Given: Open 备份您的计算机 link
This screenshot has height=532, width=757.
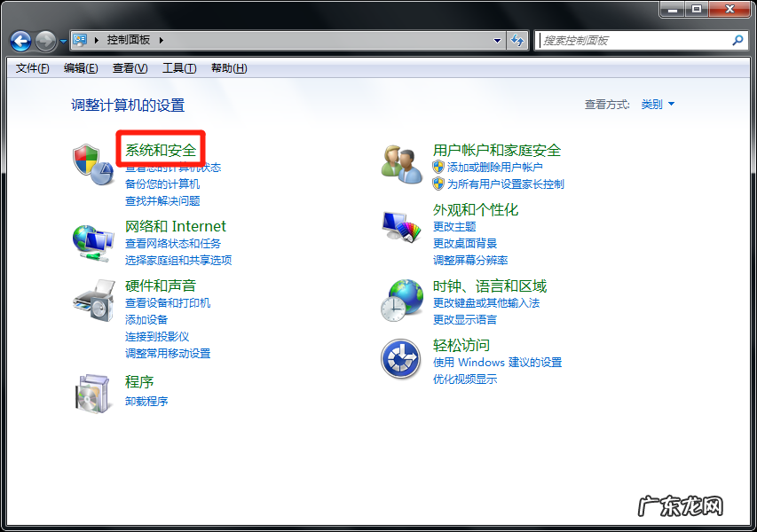Looking at the screenshot, I should coord(162,184).
